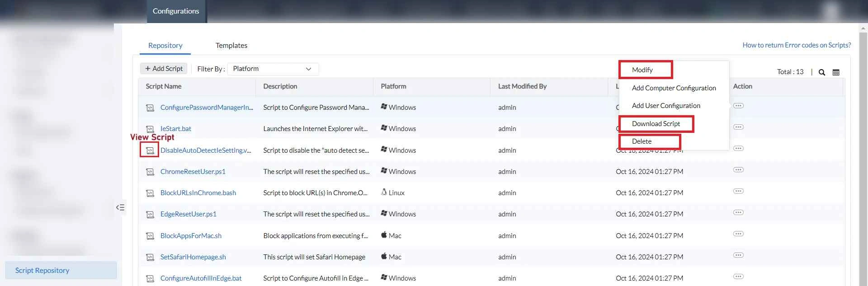This screenshot has height=286, width=868.
Task: Click the 'Total : 13' count text
Action: coord(790,72)
